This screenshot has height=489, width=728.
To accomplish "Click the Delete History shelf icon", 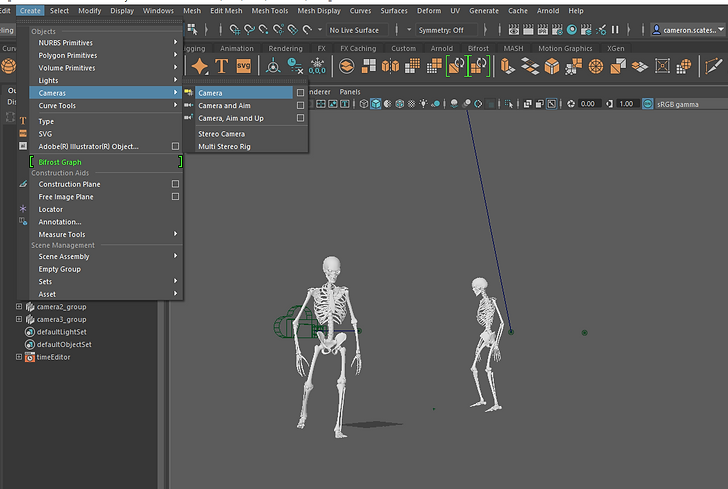I will [x=295, y=66].
